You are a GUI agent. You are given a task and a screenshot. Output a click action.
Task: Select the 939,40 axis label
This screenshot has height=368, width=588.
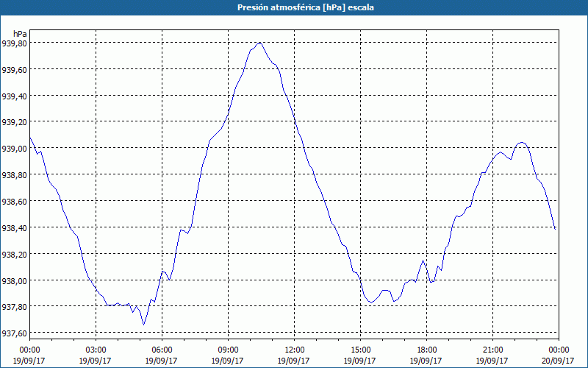(x=14, y=96)
